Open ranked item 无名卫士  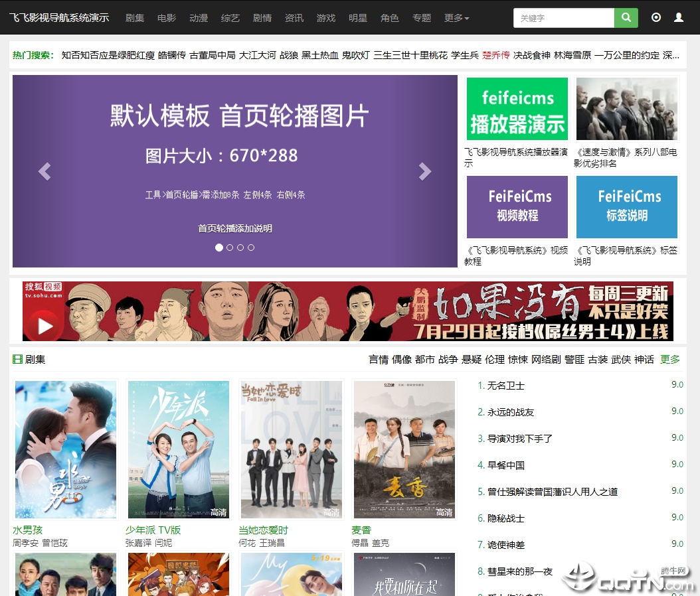(506, 386)
